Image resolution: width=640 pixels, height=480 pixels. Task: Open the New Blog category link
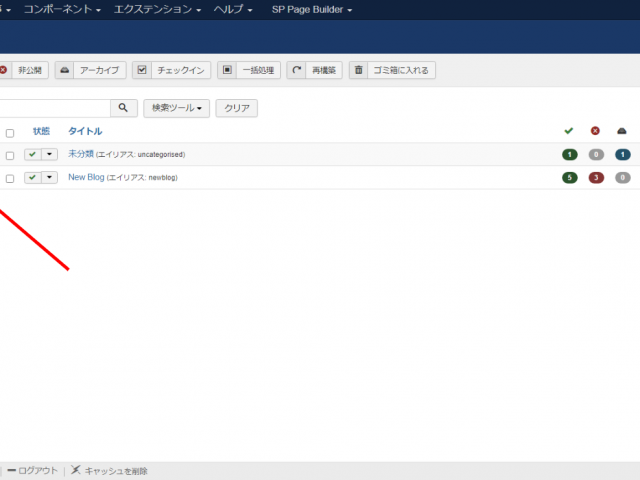click(x=86, y=177)
